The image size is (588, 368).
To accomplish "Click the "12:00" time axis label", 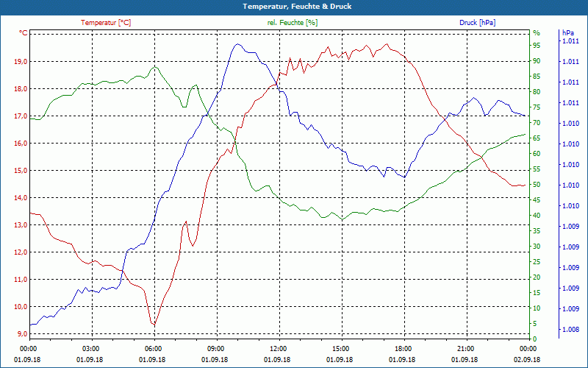I will (277, 348).
